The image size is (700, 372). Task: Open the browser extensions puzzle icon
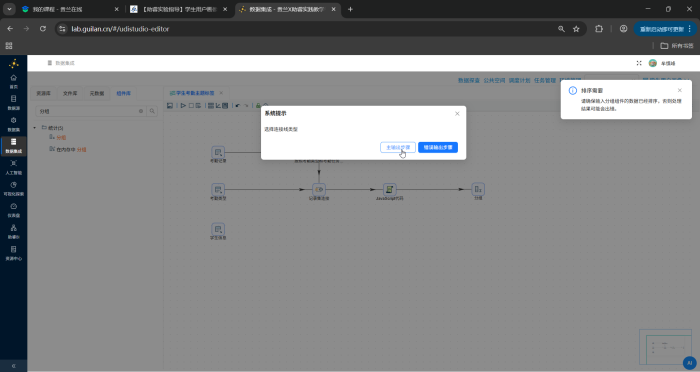coord(599,29)
